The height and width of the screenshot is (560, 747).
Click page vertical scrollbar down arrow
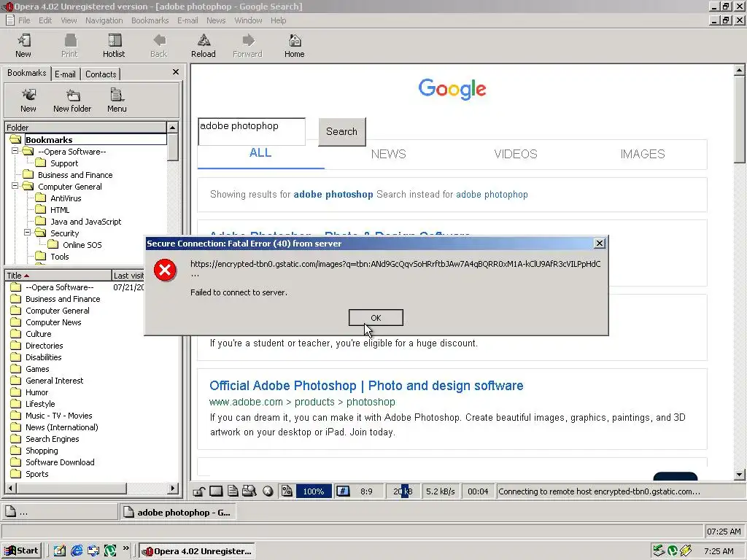[739, 474]
